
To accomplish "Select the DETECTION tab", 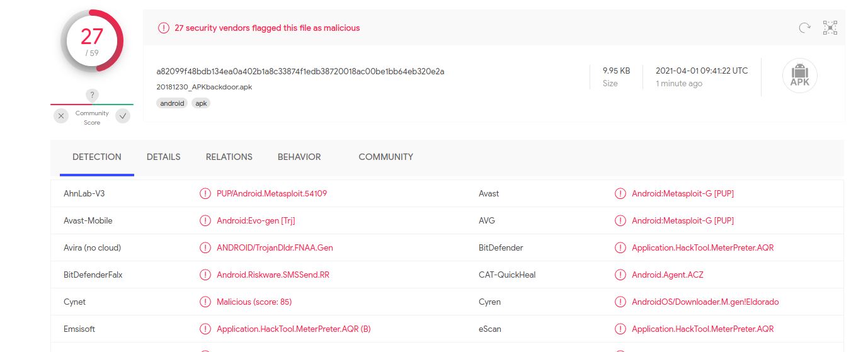I will [x=97, y=157].
